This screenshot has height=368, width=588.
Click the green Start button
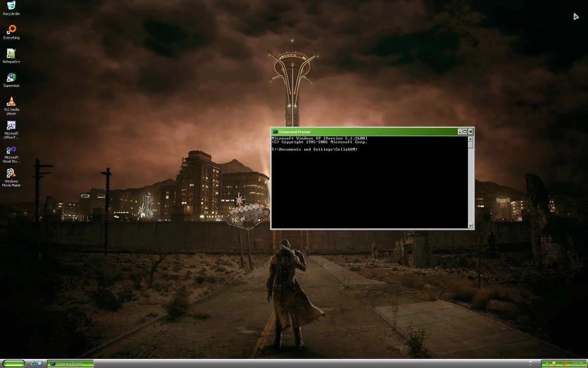point(14,364)
